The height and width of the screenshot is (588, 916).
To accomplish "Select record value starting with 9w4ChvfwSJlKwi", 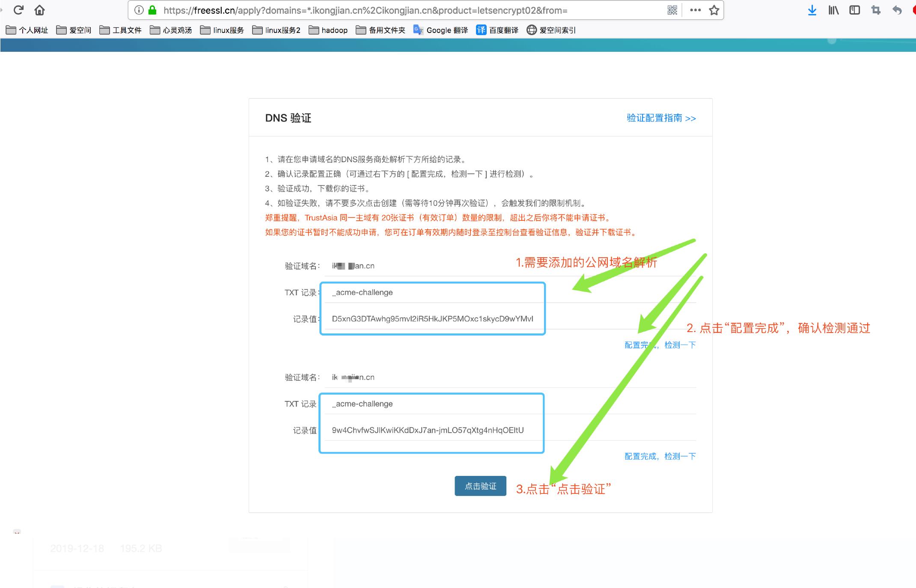I will pyautogui.click(x=428, y=430).
